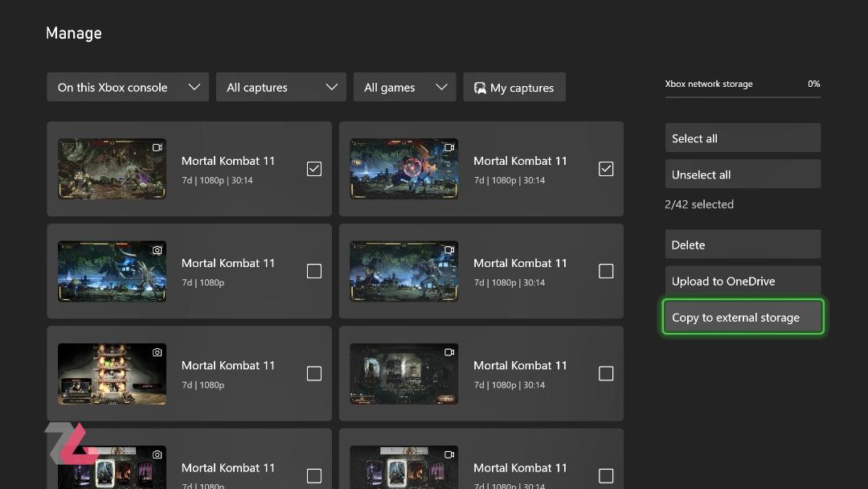Choose Select all
This screenshot has height=489, width=868.
click(743, 138)
